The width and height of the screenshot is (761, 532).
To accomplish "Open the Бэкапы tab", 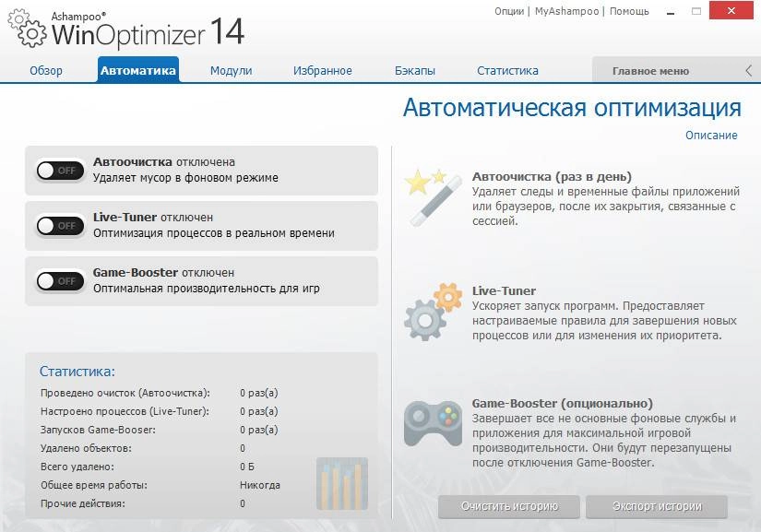I will [415, 71].
